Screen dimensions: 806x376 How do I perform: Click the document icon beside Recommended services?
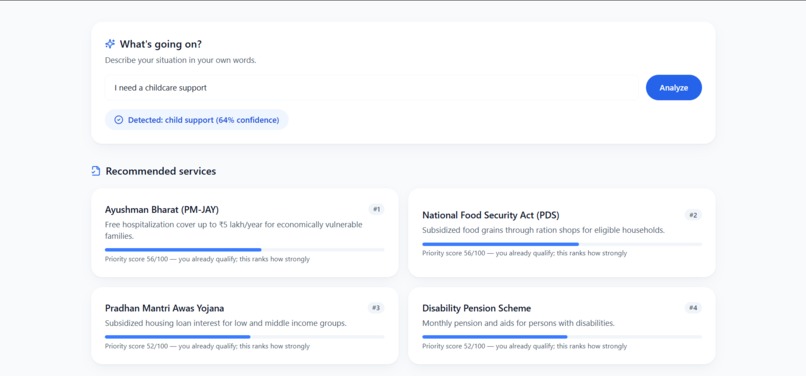[96, 171]
